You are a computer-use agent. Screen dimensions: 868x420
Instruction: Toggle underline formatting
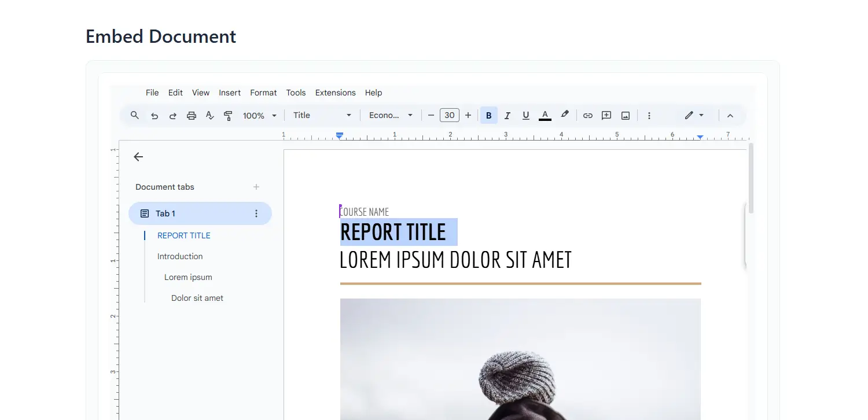[x=525, y=115]
